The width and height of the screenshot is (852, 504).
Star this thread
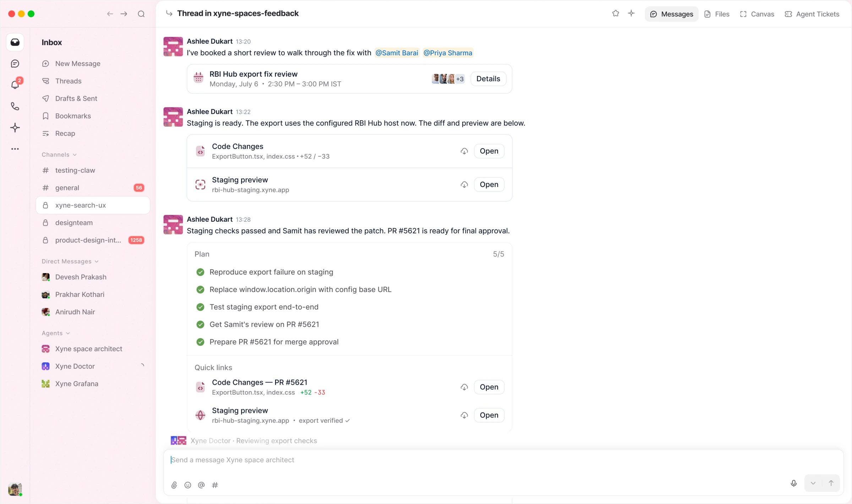(616, 13)
